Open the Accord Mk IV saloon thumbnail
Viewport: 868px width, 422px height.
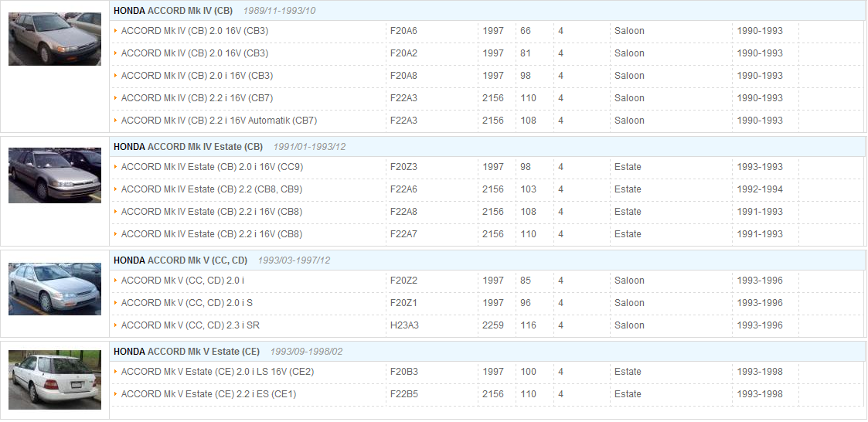click(55, 39)
